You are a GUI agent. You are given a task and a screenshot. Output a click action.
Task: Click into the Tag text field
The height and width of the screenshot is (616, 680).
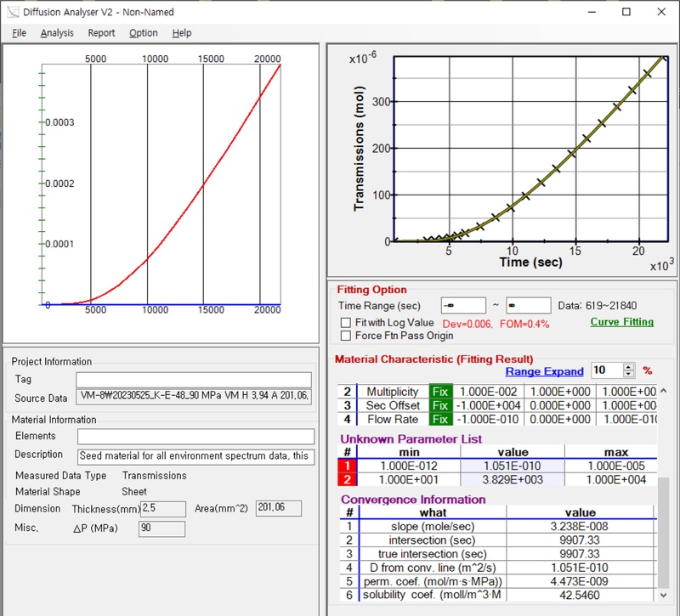193,380
